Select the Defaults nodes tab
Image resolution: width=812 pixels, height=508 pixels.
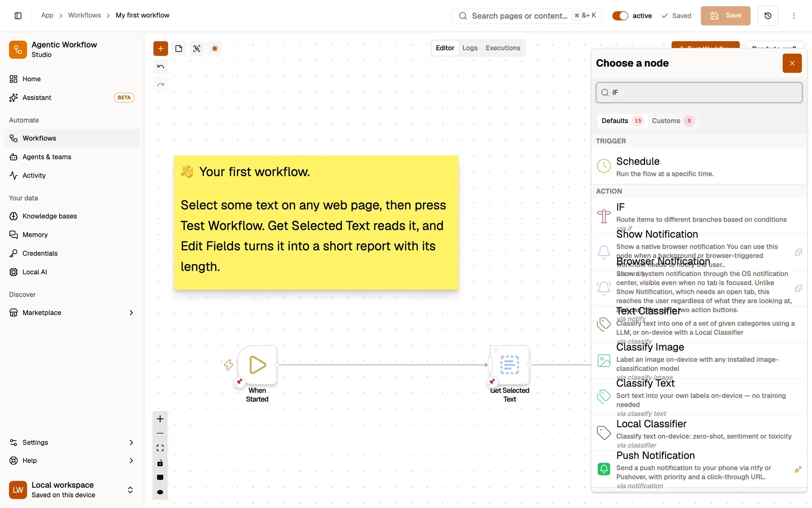tap(622, 121)
